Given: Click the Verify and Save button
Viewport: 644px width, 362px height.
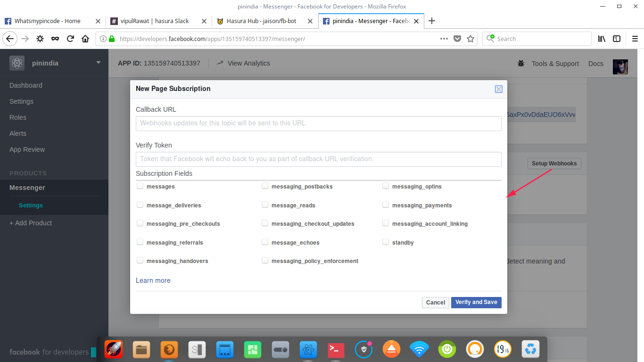Looking at the screenshot, I should [x=476, y=302].
